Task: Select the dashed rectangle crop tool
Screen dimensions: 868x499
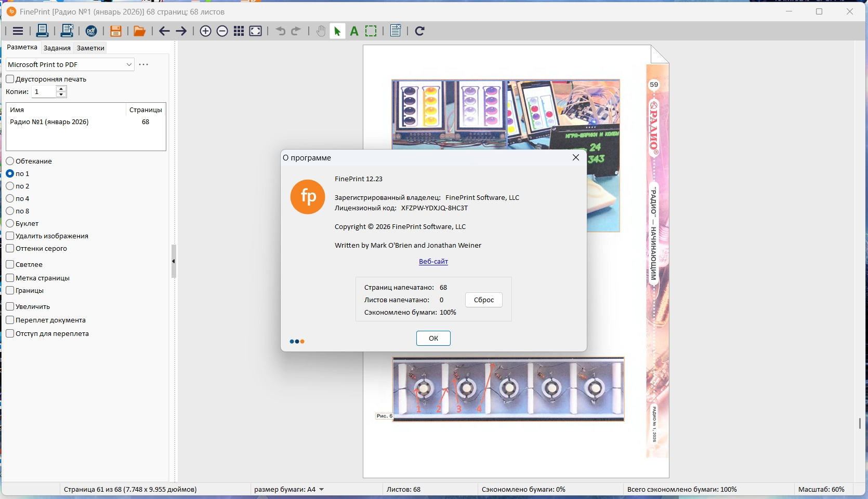Action: pos(371,31)
